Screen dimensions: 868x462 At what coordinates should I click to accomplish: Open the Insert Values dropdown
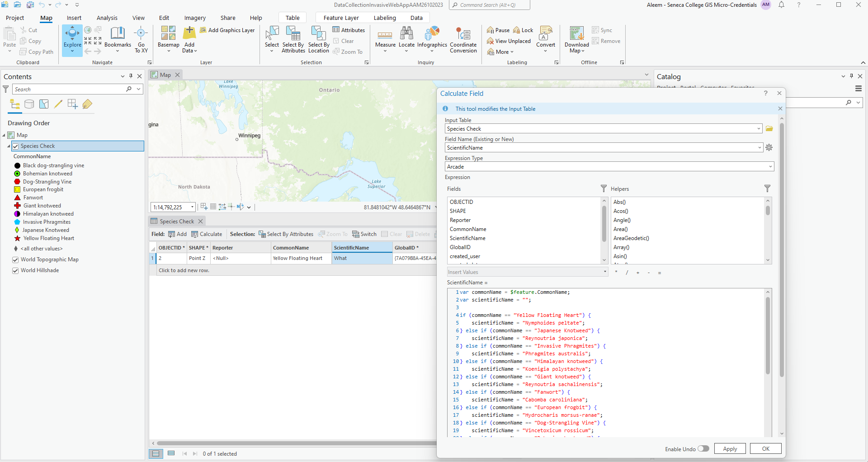(x=604, y=272)
